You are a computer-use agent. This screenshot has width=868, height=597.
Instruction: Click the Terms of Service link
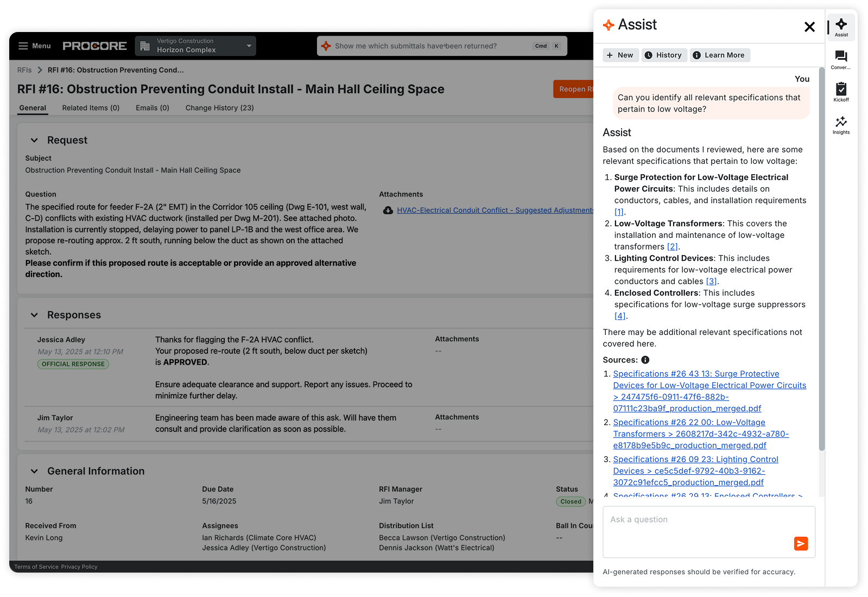click(x=36, y=567)
